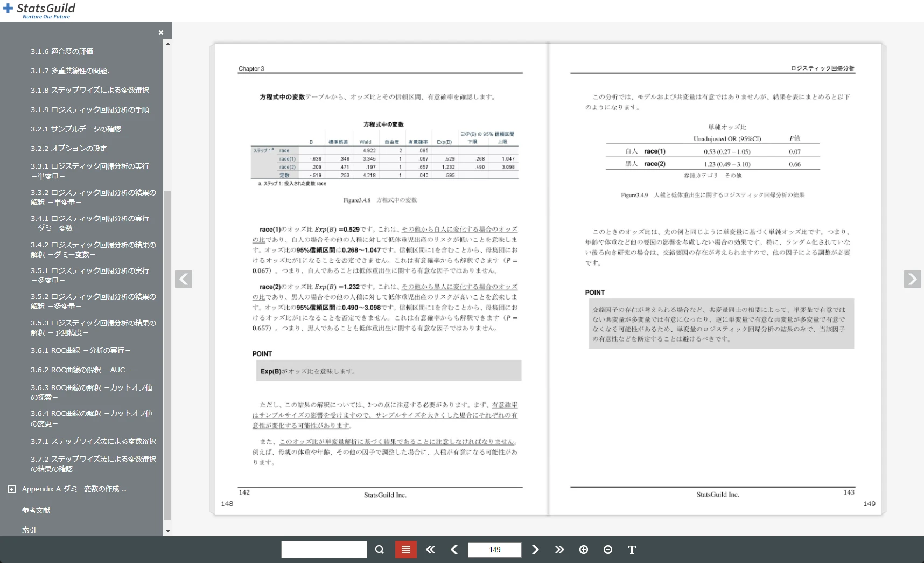Close the table of contents panel
The image size is (924, 563).
point(161,32)
